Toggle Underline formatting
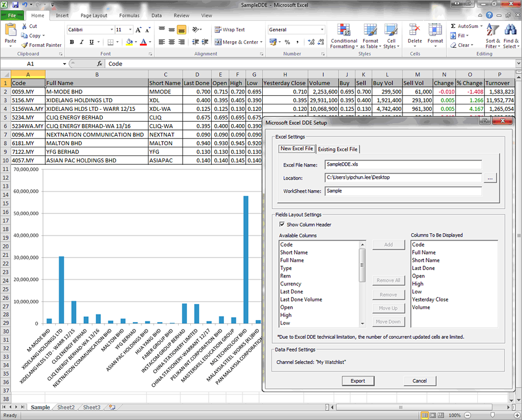Image resolution: width=522 pixels, height=420 pixels. (x=91, y=42)
